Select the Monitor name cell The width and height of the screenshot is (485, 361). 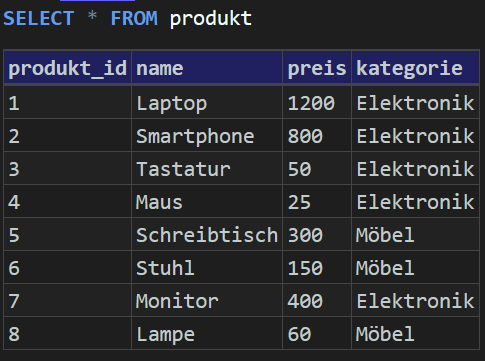[x=207, y=301]
